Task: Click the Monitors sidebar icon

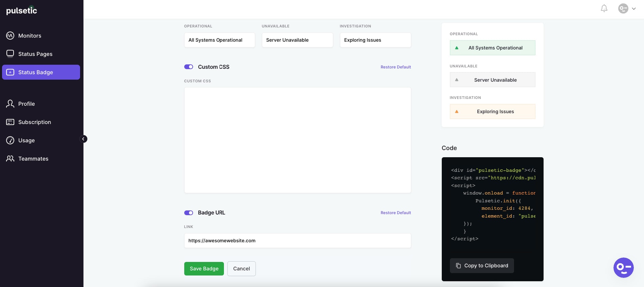Action: [10, 36]
